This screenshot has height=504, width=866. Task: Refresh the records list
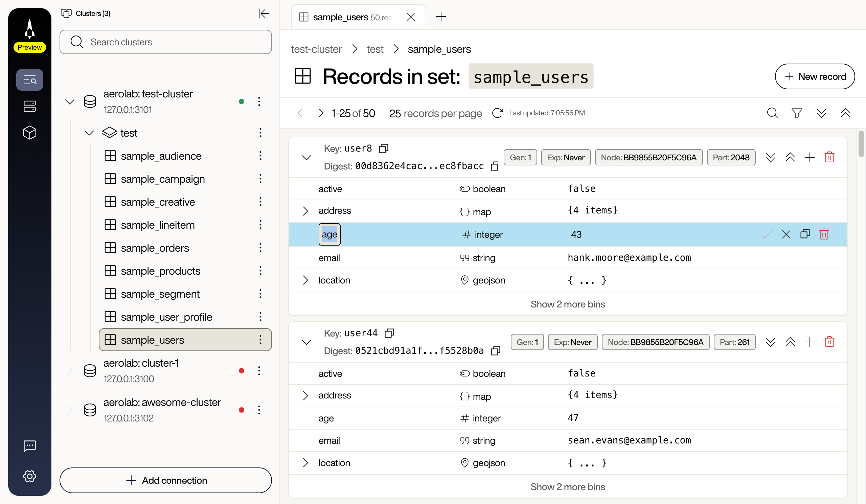(x=497, y=113)
